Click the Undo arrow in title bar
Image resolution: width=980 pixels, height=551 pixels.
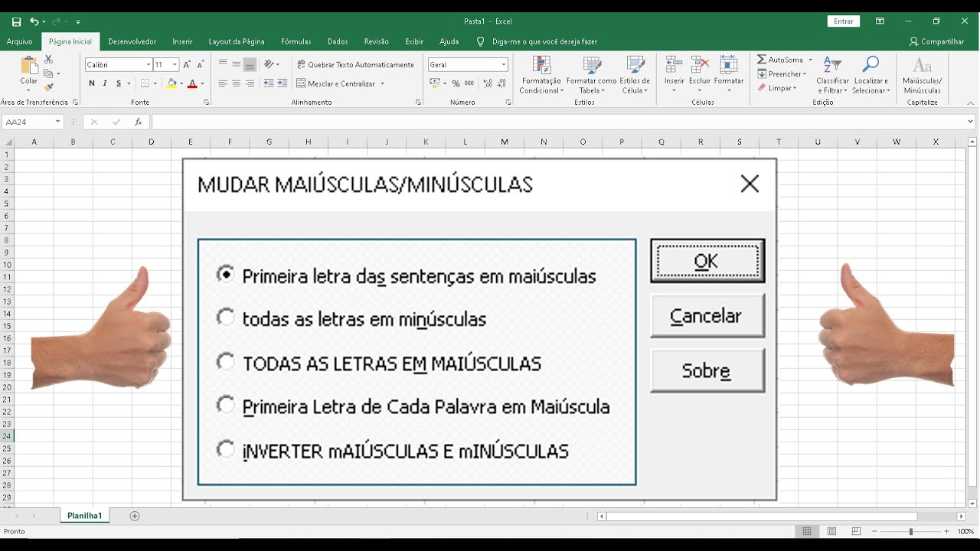point(34,21)
